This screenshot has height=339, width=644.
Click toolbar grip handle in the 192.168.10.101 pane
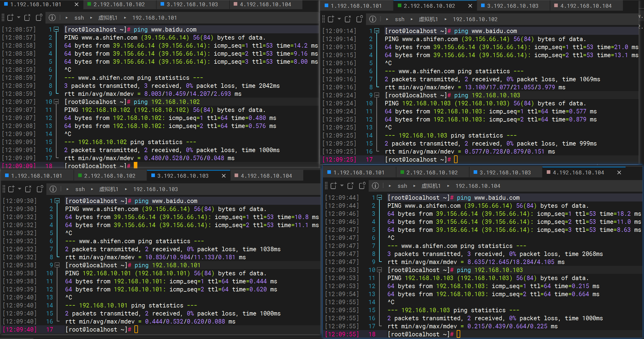[3, 18]
